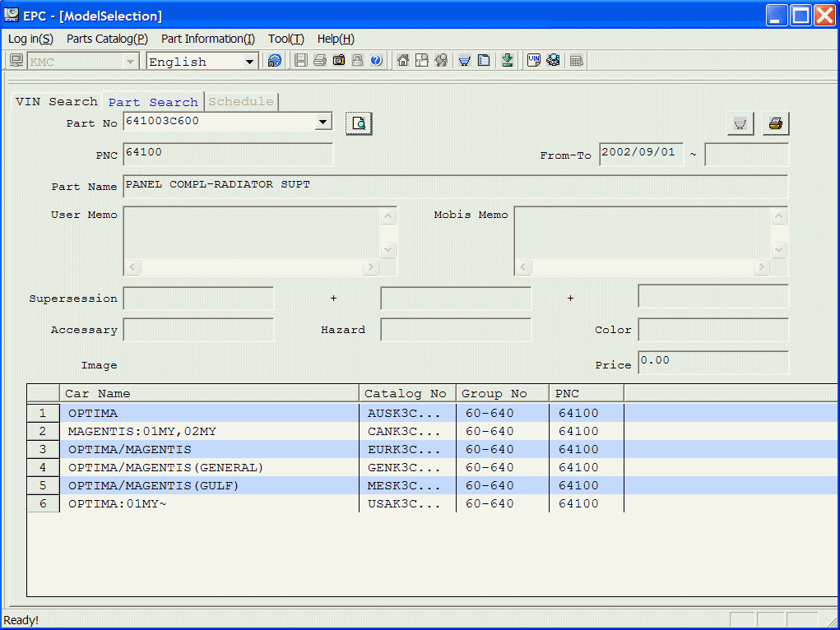
Task: Click the Accessary field
Action: 198,330
